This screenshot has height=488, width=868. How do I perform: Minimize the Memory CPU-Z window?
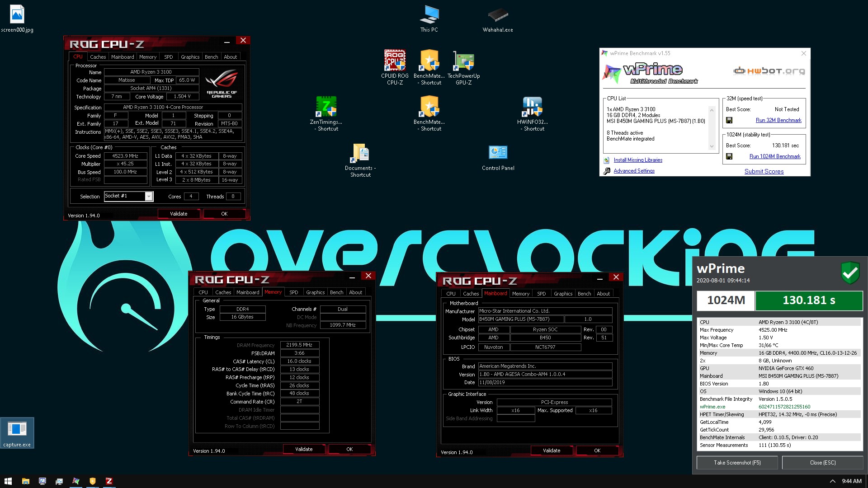pyautogui.click(x=352, y=277)
